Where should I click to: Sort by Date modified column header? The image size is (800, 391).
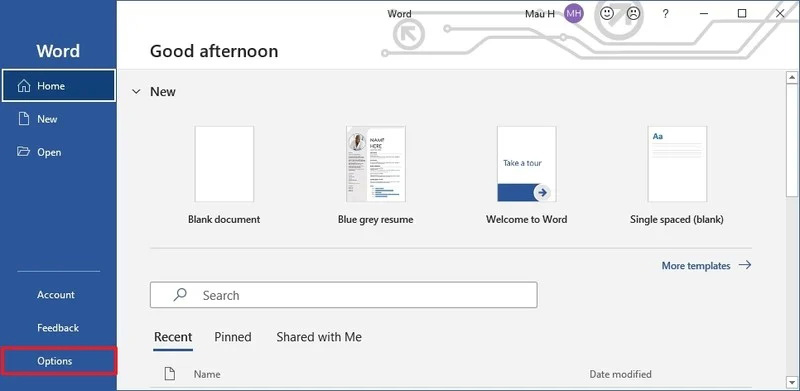tap(620, 374)
